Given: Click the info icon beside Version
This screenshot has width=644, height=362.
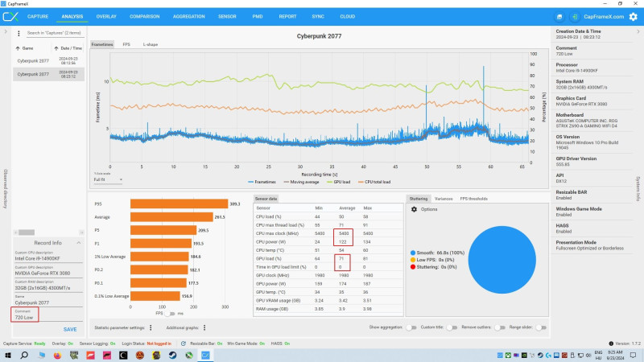Looking at the screenshot, I should point(611,343).
